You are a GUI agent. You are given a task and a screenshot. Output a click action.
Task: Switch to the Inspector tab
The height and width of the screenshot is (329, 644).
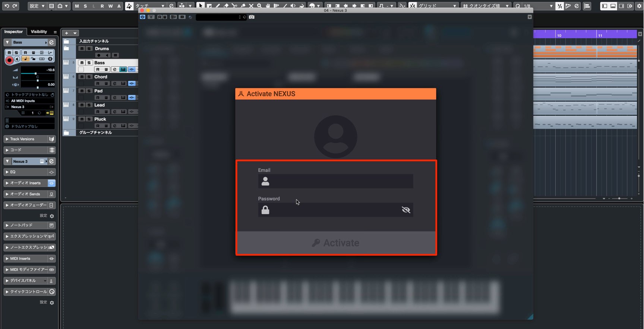[x=13, y=32]
